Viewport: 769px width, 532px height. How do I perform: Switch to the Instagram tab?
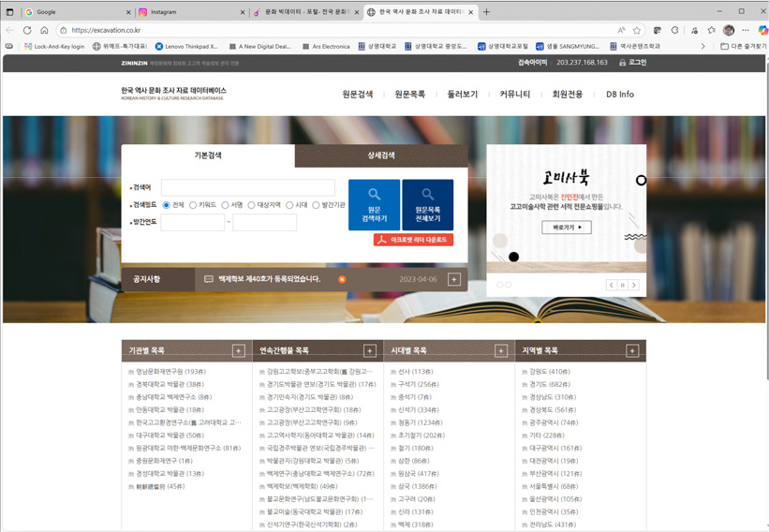pos(191,12)
